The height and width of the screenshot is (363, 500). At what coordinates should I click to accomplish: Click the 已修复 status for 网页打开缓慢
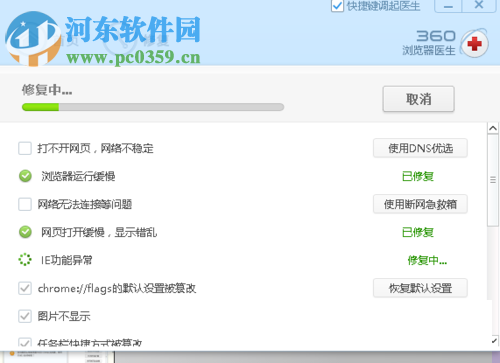pos(418,232)
